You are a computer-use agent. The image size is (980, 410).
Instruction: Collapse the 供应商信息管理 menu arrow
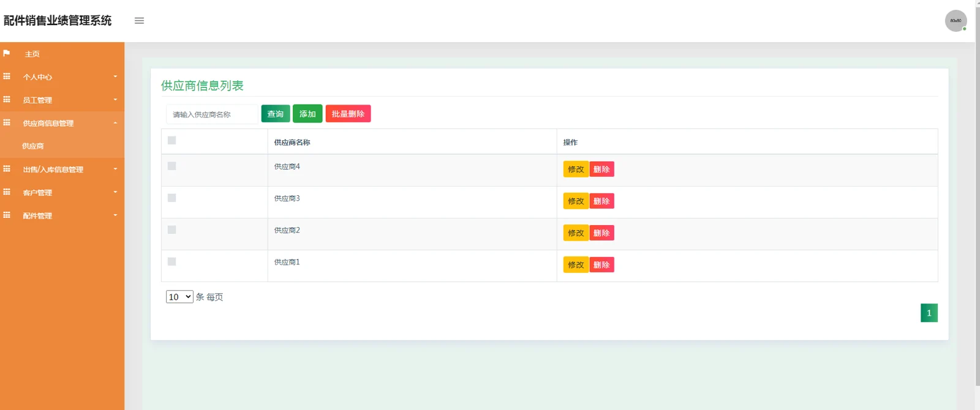[x=115, y=123]
